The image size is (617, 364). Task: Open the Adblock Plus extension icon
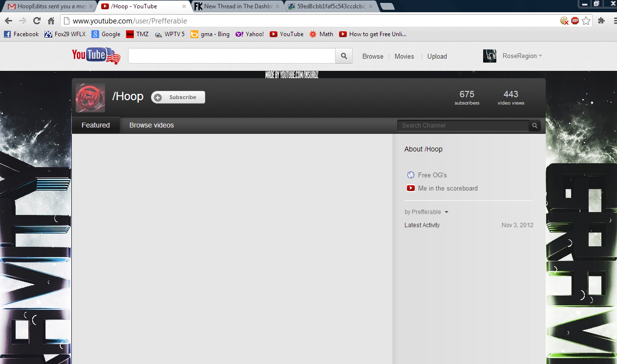[575, 21]
